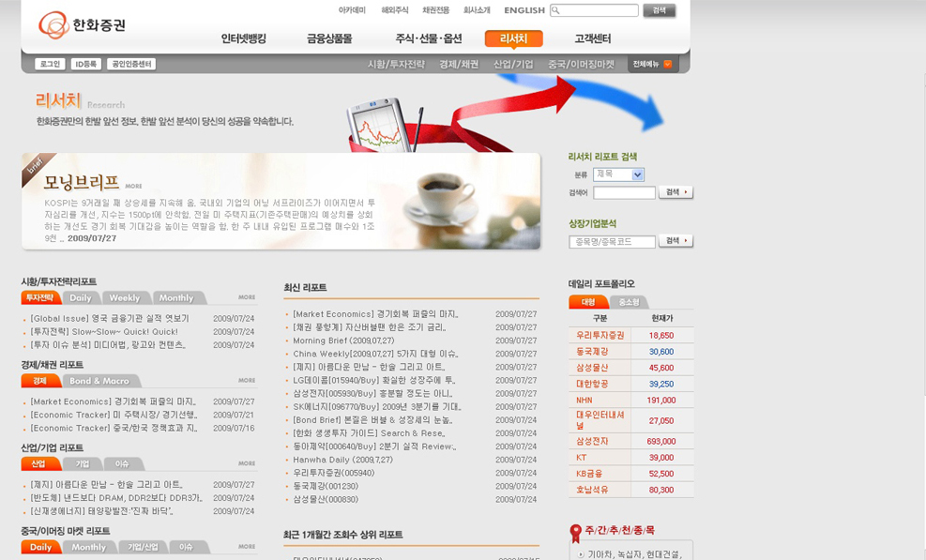Viewport: 926px width, 560px height.
Task: Open the 리서치 main menu
Action: [513, 38]
